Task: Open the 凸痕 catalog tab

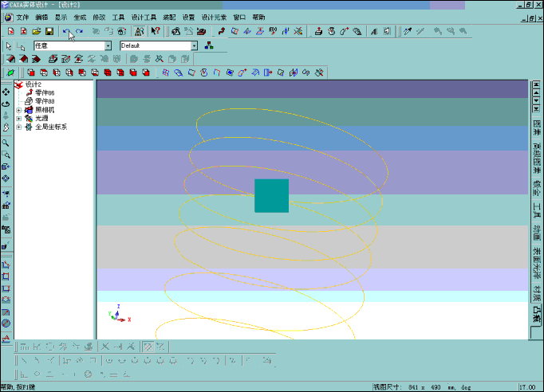Action: click(x=537, y=315)
